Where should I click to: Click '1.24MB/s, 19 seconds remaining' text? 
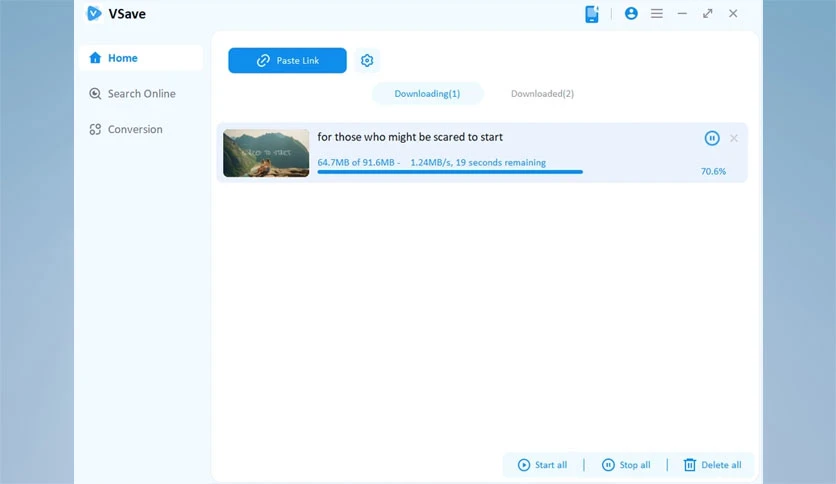click(478, 163)
